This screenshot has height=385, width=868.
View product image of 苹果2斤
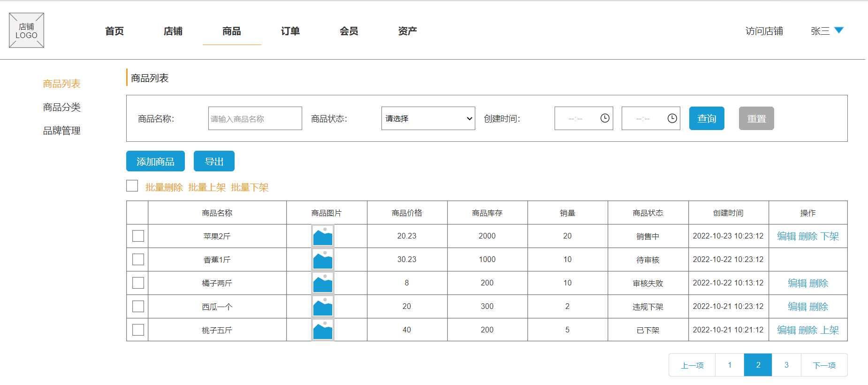pos(323,236)
